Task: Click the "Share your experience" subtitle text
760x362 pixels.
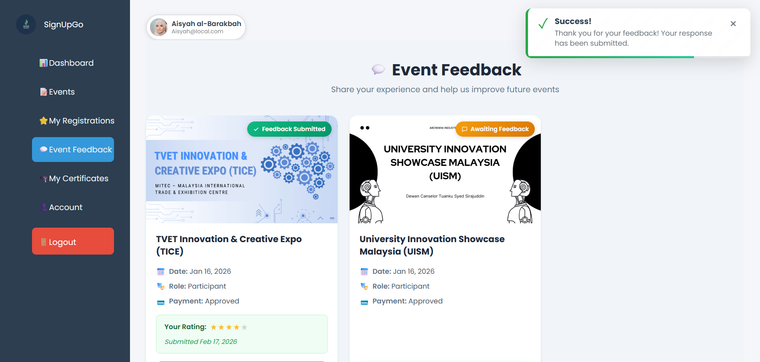Action: tap(445, 90)
